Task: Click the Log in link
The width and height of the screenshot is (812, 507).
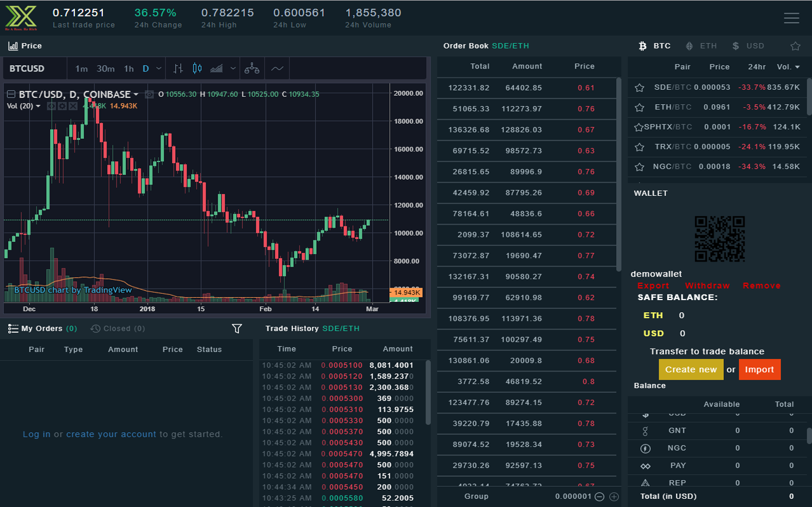Action: [x=36, y=434]
